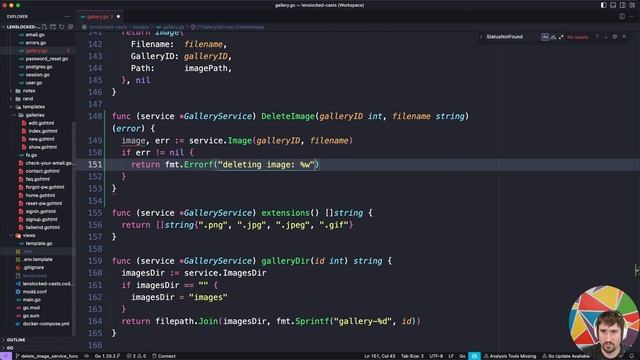Toggle Find in Selection icon
The height and width of the screenshot is (360, 640).
click(x=615, y=37)
